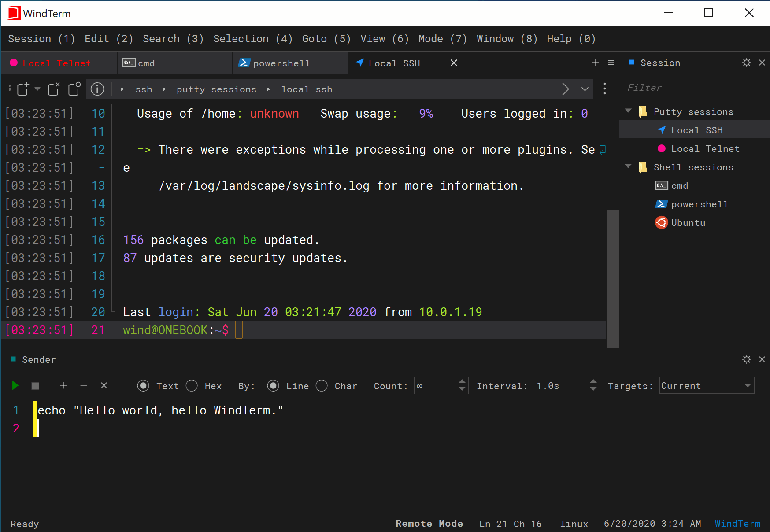Add a sender entry with plus icon
This screenshot has width=770, height=532.
click(x=63, y=386)
